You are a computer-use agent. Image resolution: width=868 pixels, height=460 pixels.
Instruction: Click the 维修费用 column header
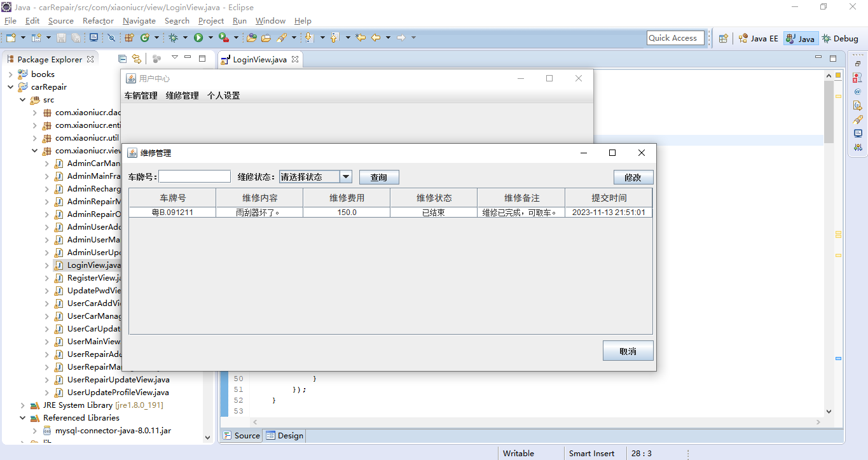pos(347,198)
